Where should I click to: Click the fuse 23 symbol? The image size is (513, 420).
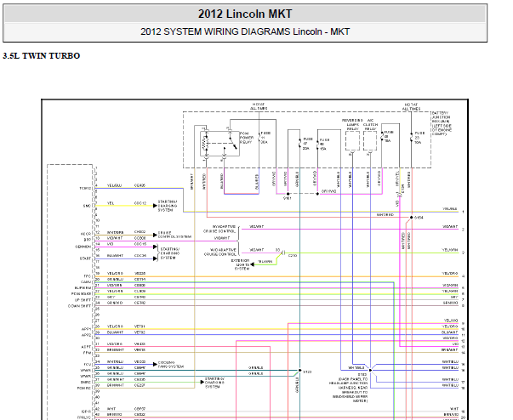point(412,138)
